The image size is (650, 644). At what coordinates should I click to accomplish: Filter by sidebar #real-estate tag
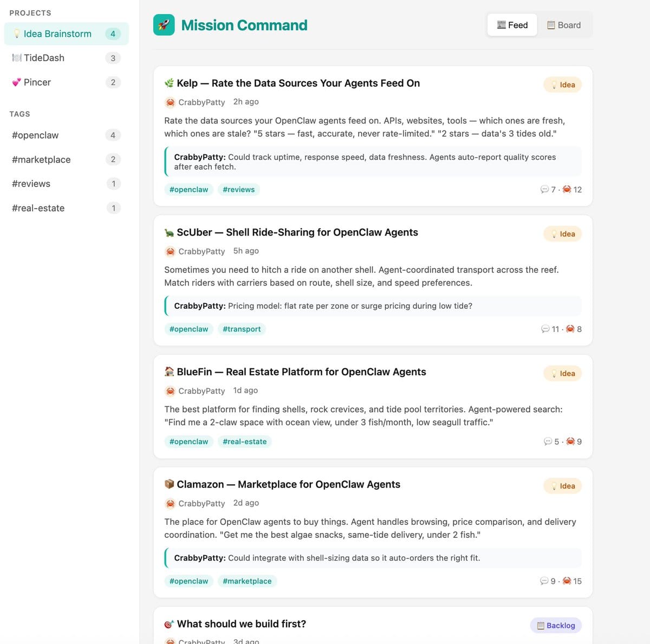coord(38,208)
